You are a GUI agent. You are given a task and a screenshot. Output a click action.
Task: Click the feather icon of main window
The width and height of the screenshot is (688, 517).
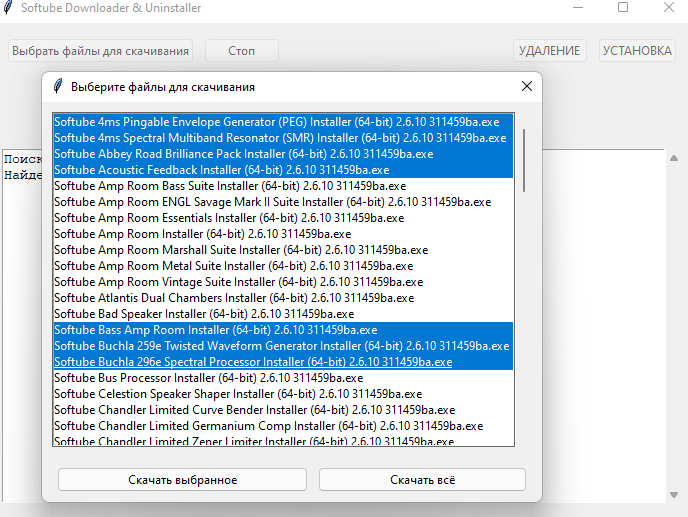[x=7, y=7]
